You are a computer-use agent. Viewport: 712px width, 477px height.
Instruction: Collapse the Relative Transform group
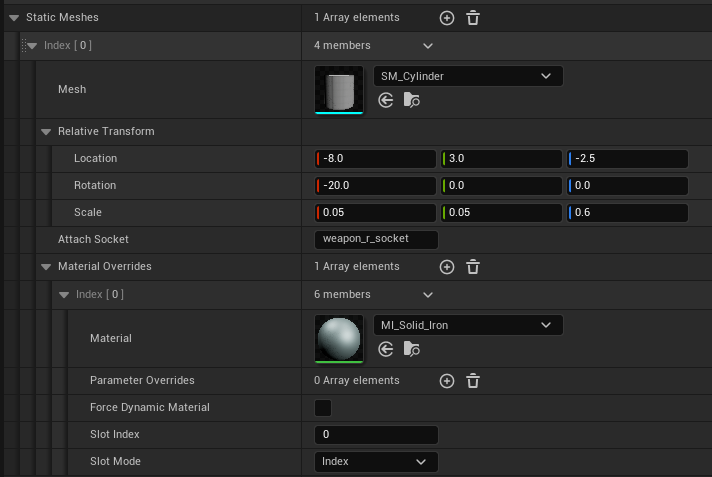46,132
